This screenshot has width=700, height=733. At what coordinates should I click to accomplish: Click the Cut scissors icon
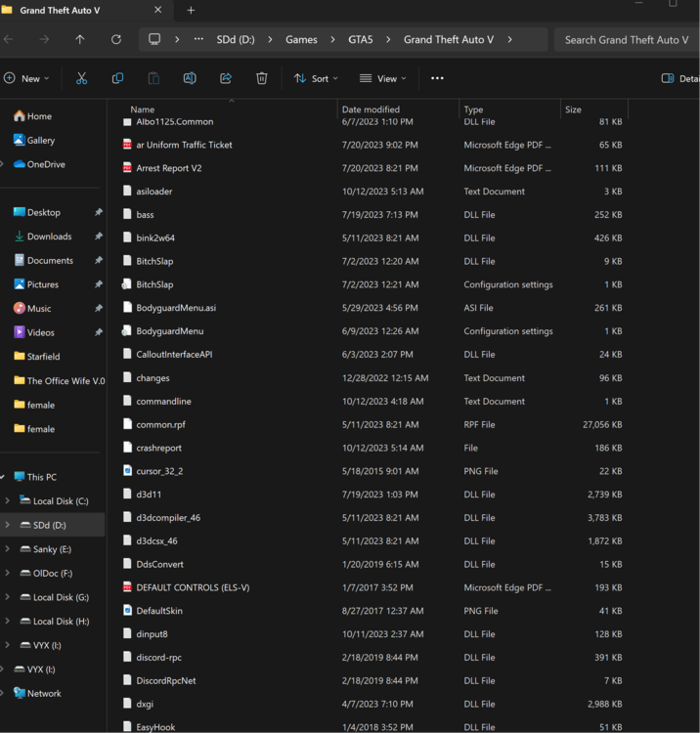point(81,78)
